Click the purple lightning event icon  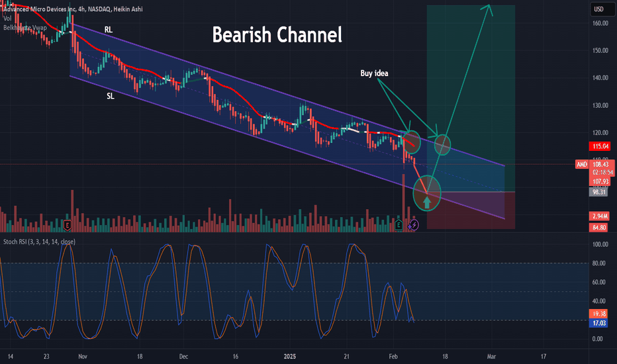(x=414, y=225)
